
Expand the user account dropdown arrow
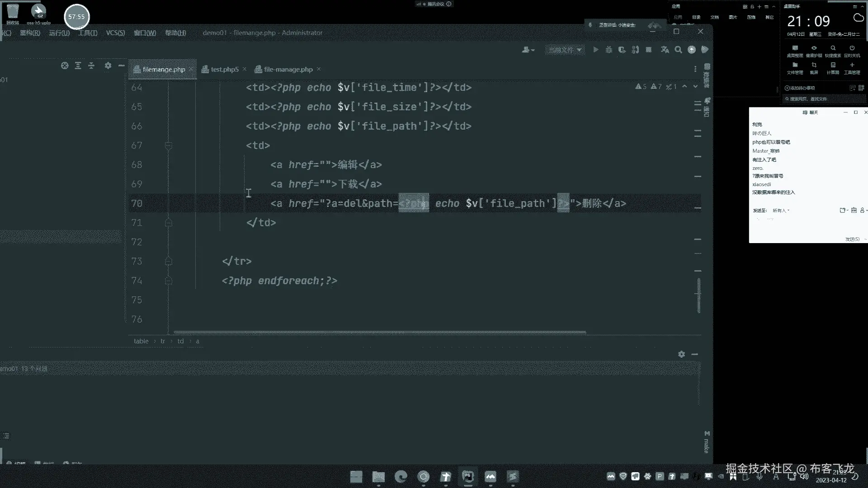coord(533,50)
